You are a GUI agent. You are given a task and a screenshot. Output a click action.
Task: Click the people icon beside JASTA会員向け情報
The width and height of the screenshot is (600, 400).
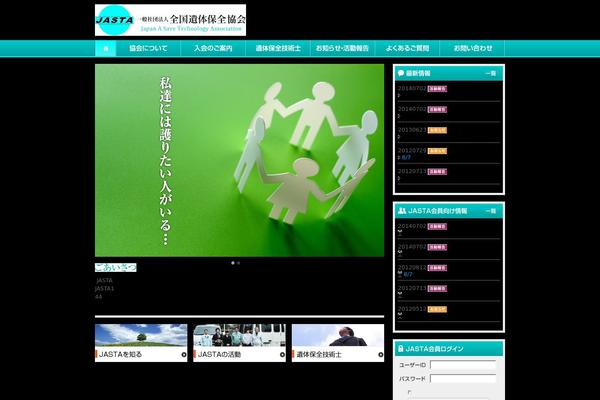pyautogui.click(x=402, y=211)
